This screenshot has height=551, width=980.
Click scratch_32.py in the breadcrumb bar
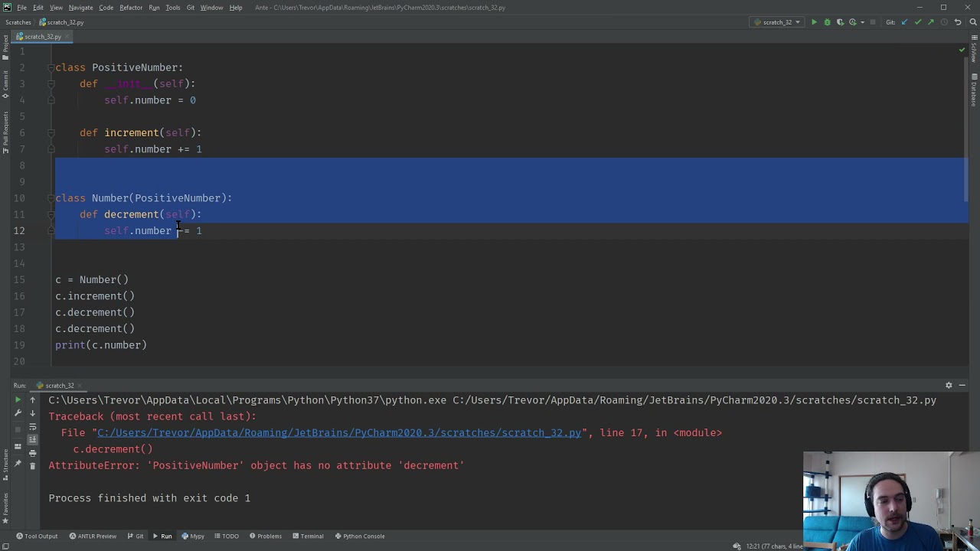61,22
